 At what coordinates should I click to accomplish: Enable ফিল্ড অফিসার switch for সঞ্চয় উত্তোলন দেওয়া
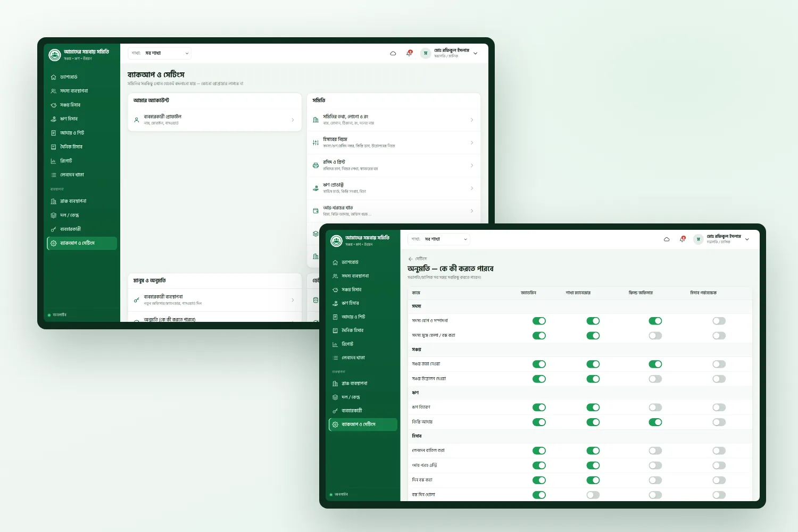tap(655, 379)
